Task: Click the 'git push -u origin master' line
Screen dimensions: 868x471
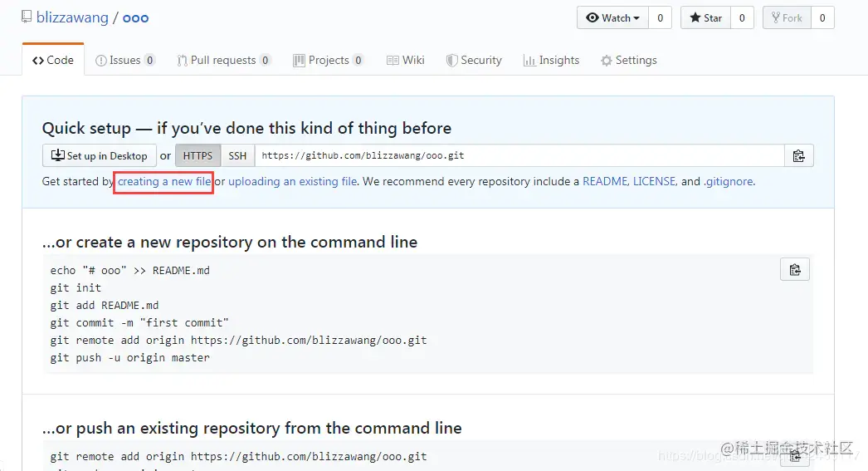Action: [x=130, y=357]
